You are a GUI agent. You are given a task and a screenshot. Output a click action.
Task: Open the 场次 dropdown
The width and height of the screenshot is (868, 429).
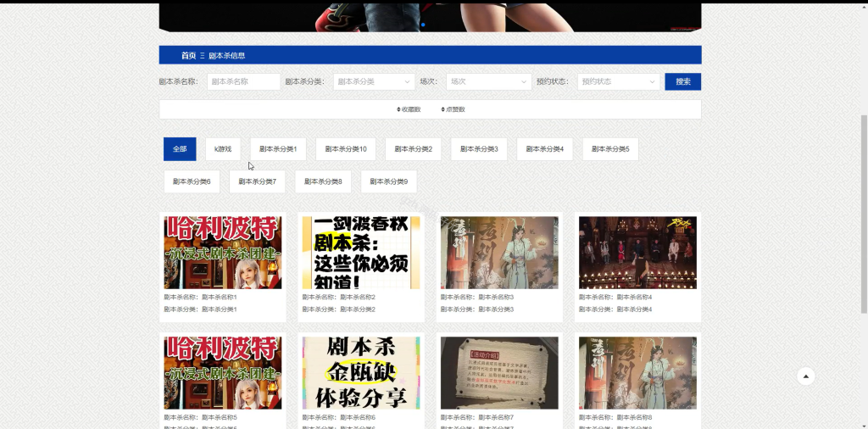click(x=489, y=81)
